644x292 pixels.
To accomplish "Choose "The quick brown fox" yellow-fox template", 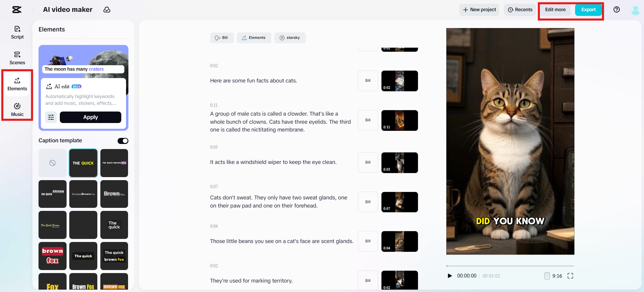I will tap(114, 256).
